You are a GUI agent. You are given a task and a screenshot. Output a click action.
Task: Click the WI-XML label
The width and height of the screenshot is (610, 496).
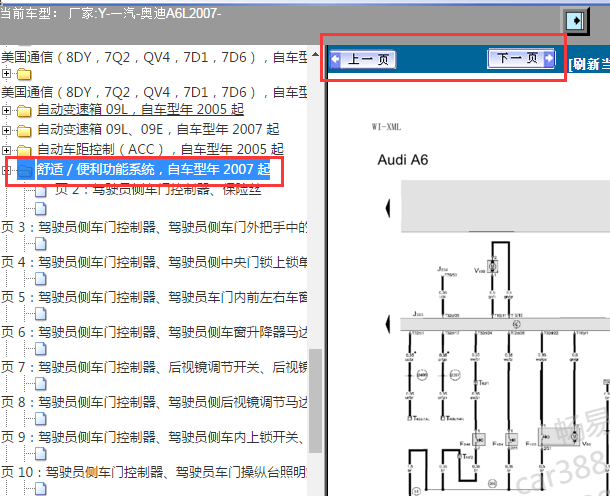coord(386,127)
